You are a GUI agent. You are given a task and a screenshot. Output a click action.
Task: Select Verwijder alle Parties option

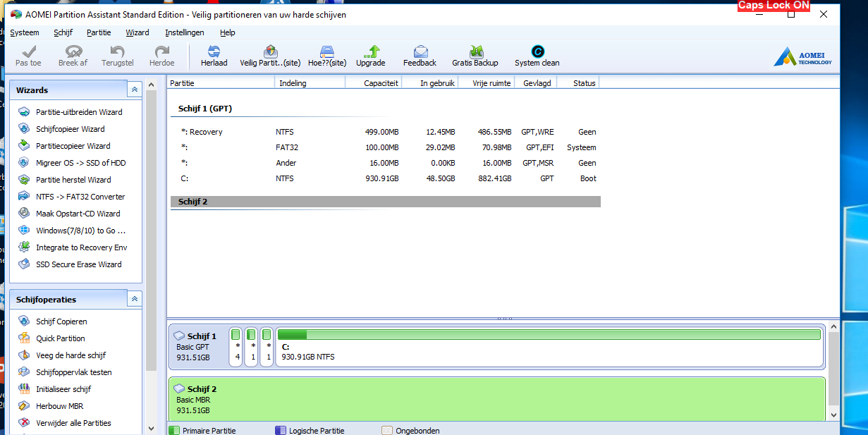(x=73, y=423)
